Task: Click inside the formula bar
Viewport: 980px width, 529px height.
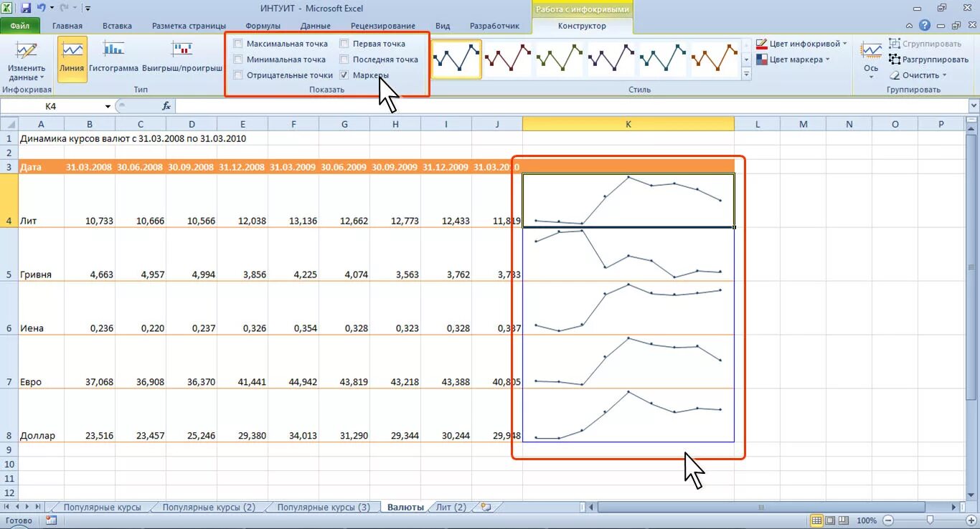Action: (570, 106)
